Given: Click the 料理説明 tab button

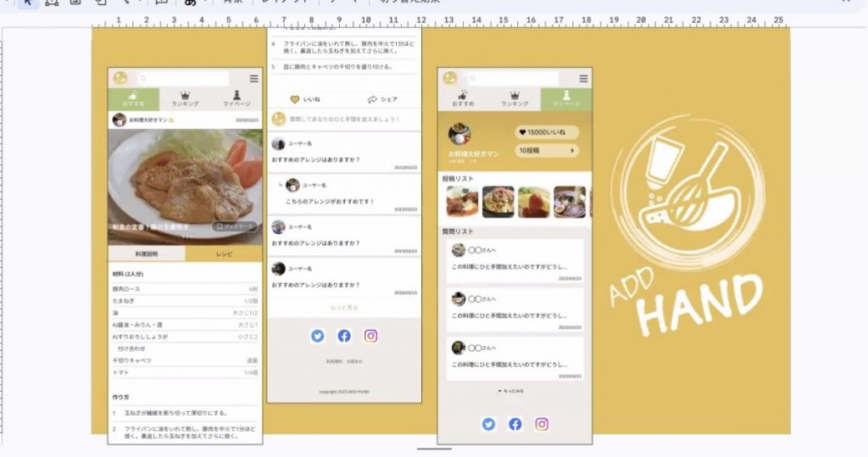Looking at the screenshot, I should [147, 254].
